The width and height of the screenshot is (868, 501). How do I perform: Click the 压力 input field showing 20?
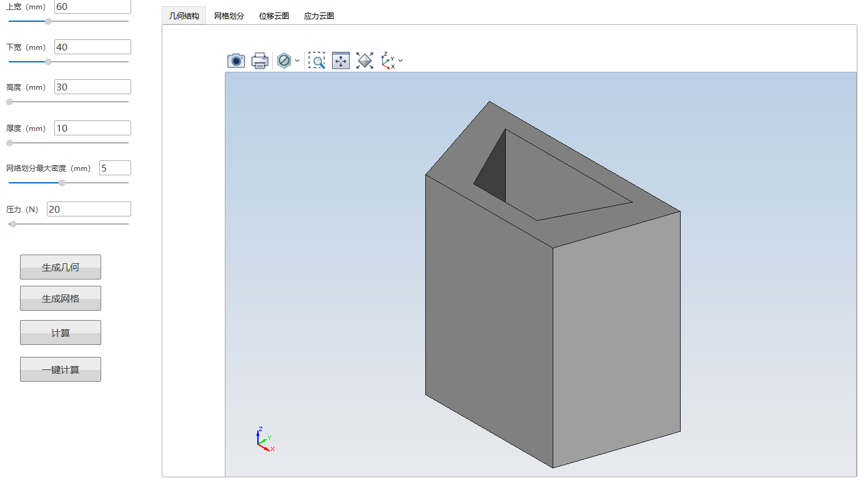tap(89, 209)
